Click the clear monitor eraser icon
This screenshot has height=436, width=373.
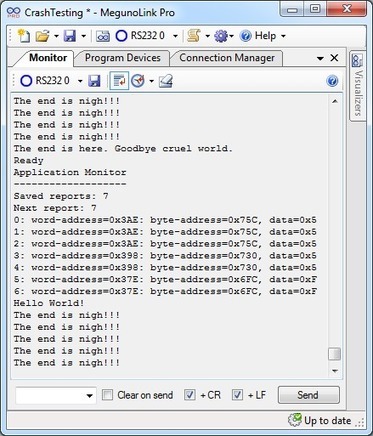[166, 81]
